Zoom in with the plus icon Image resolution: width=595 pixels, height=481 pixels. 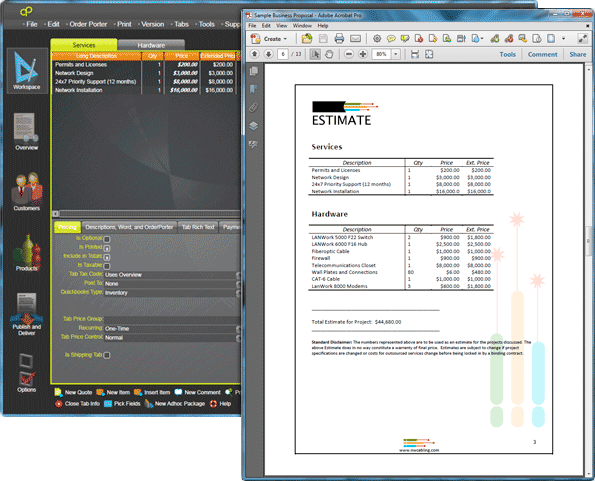click(363, 54)
